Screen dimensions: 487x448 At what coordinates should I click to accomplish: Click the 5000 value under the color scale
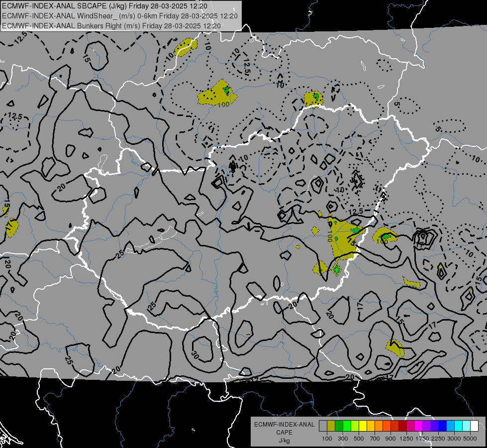click(470, 439)
